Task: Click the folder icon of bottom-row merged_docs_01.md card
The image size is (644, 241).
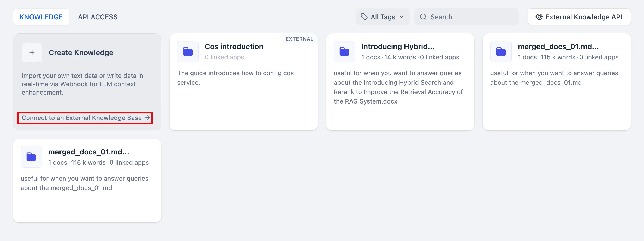Action: 31,157
